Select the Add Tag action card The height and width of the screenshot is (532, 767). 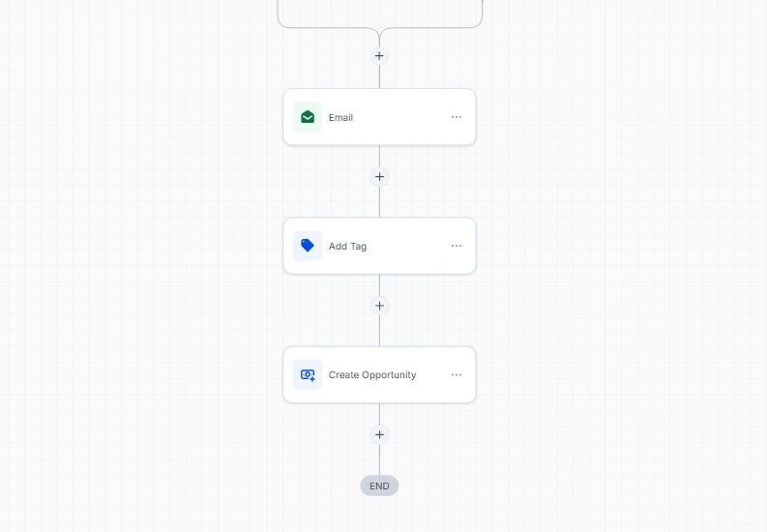379,246
